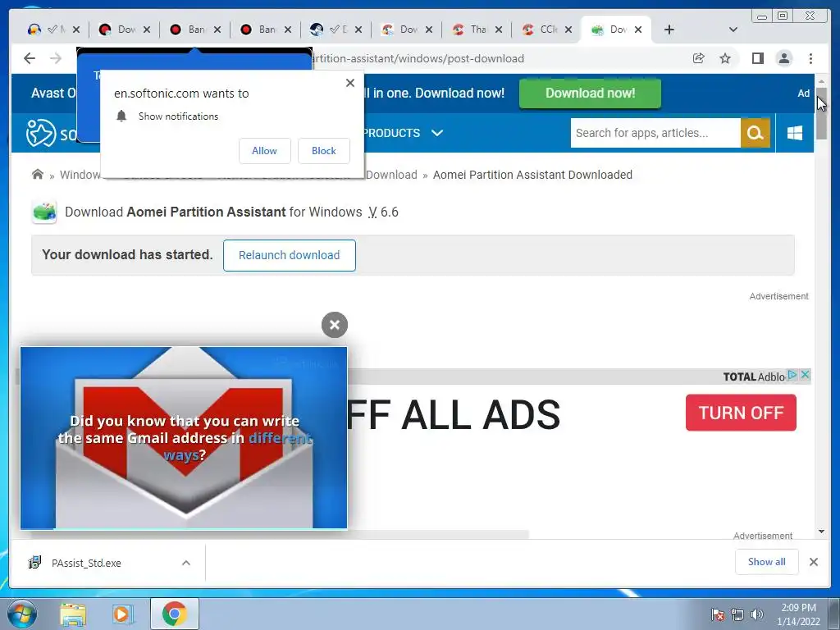Screen dimensions: 840x630
Task: Click Aomei Partition Assistant Downloaded breadcrumb
Action: click(x=532, y=175)
